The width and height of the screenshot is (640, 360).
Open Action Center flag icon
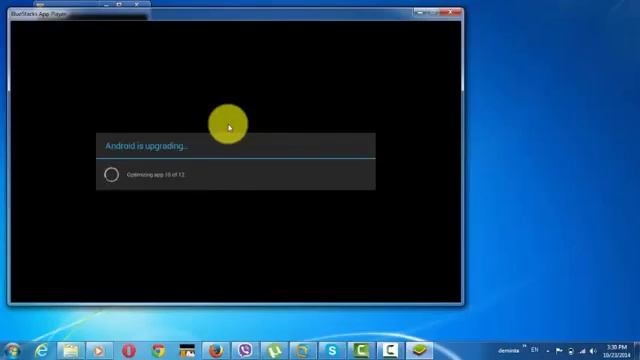559,351
